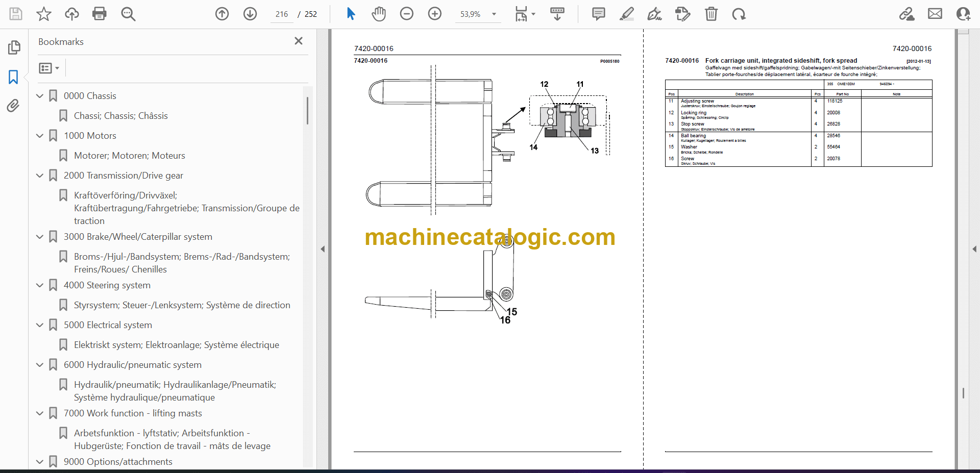
Task: Toggle the Bookmarks panel sidebar icon
Action: pyautogui.click(x=13, y=77)
